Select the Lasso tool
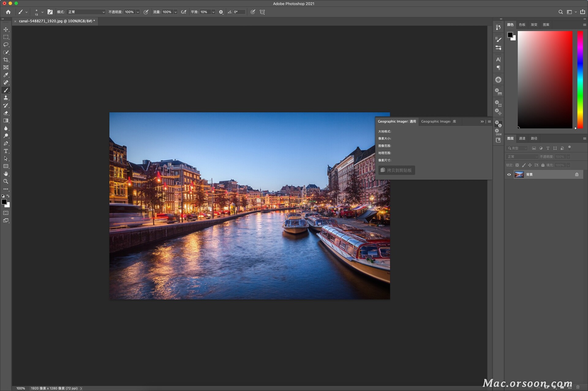Image resolution: width=588 pixels, height=391 pixels. 6,45
